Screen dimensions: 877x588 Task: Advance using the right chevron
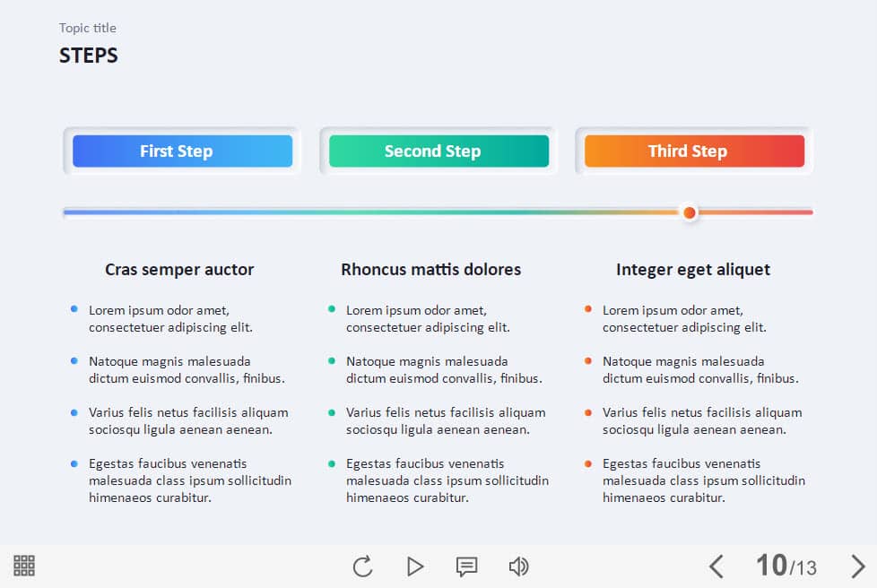click(858, 566)
